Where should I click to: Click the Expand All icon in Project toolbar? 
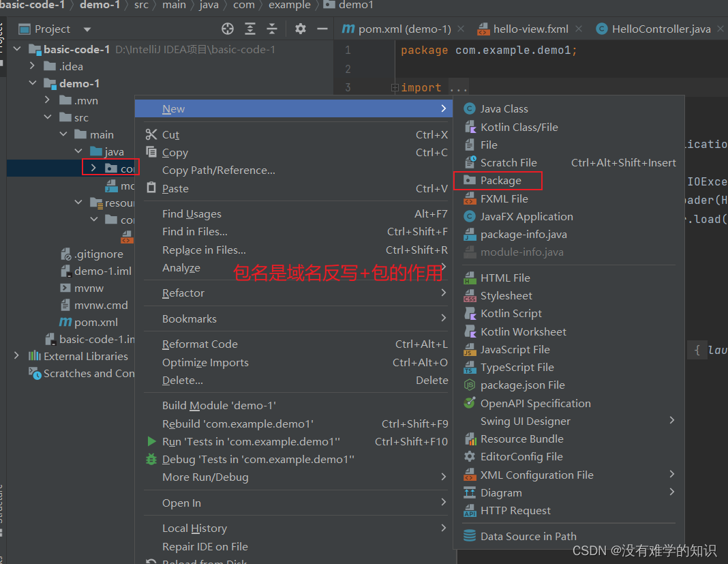pyautogui.click(x=250, y=29)
